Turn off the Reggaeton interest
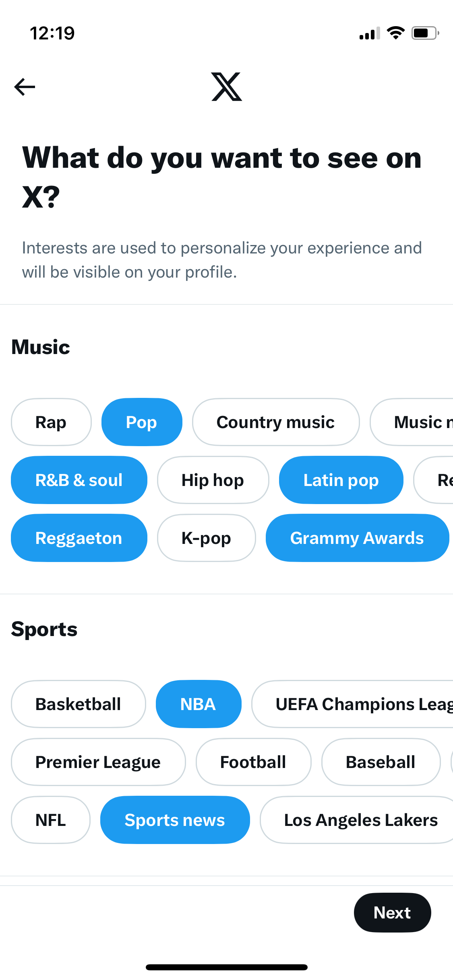Screen dimensions: 453x980 (x=79, y=538)
